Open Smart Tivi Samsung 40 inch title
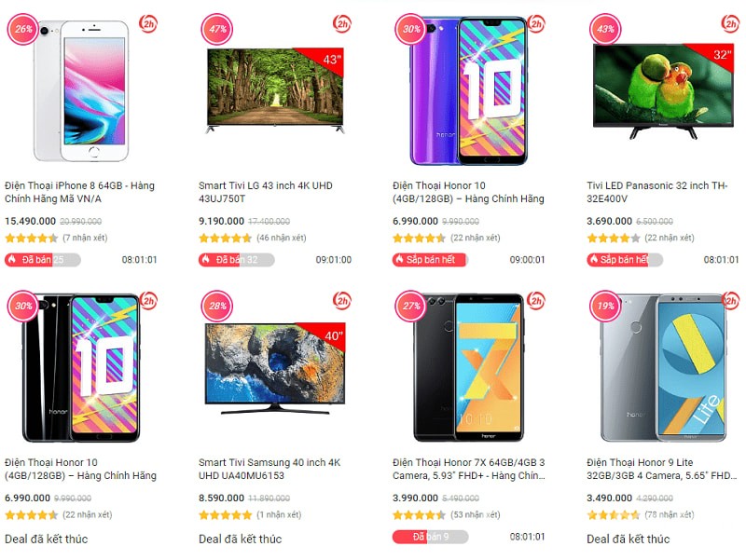Screen dimensions: 746x560 click(x=269, y=469)
